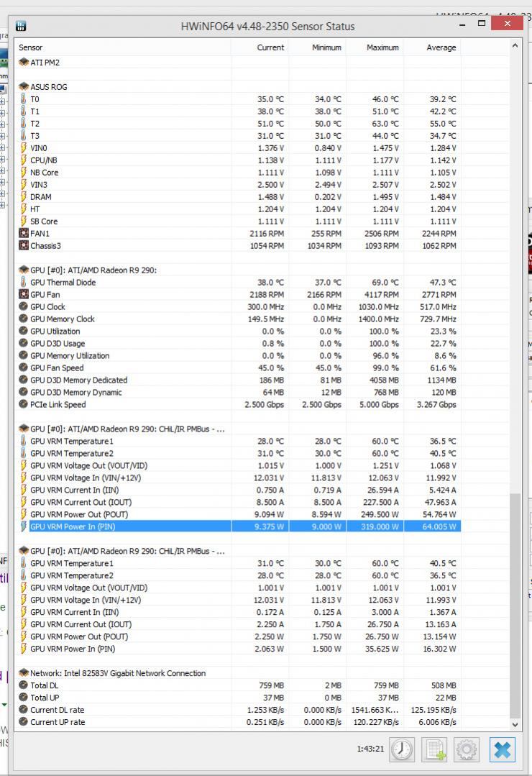Select the GPU D3D Usage row

tap(238, 344)
